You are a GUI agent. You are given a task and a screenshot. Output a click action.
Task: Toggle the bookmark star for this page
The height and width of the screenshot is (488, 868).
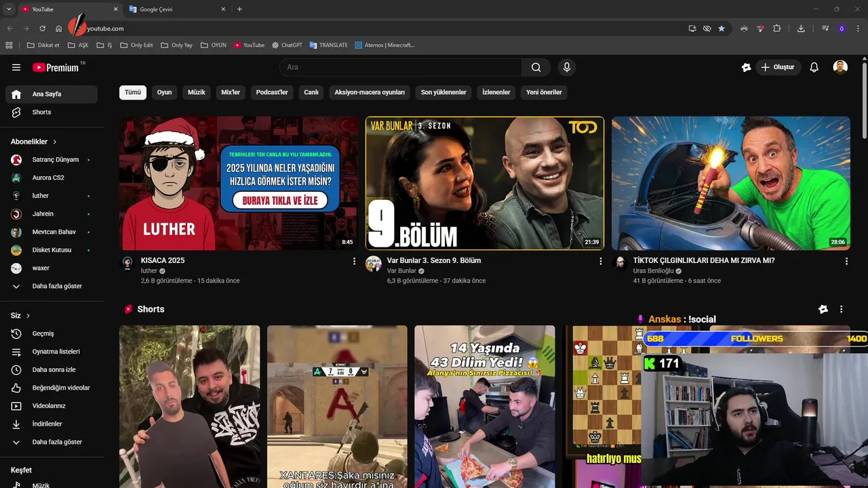722,28
